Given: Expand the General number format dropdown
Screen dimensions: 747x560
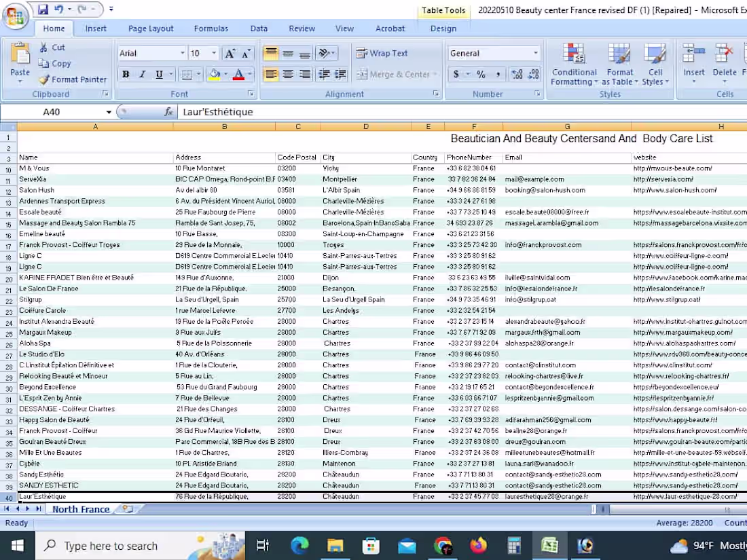Looking at the screenshot, I should pyautogui.click(x=536, y=54).
